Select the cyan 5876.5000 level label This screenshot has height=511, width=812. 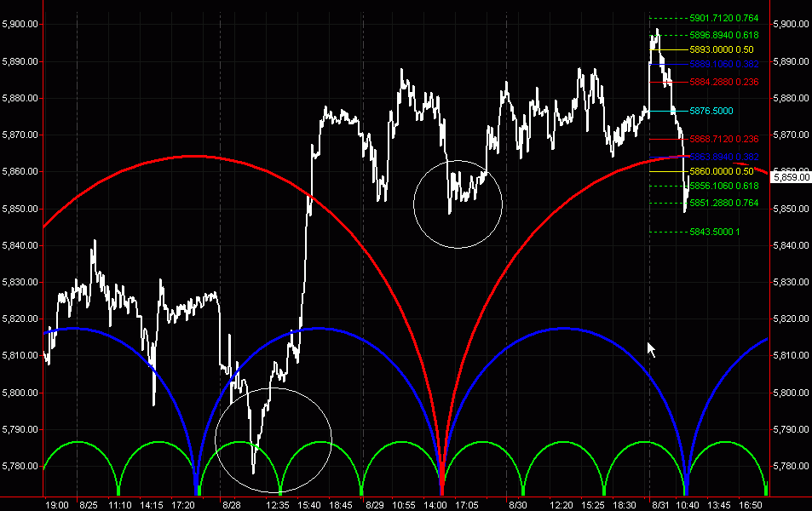(711, 111)
